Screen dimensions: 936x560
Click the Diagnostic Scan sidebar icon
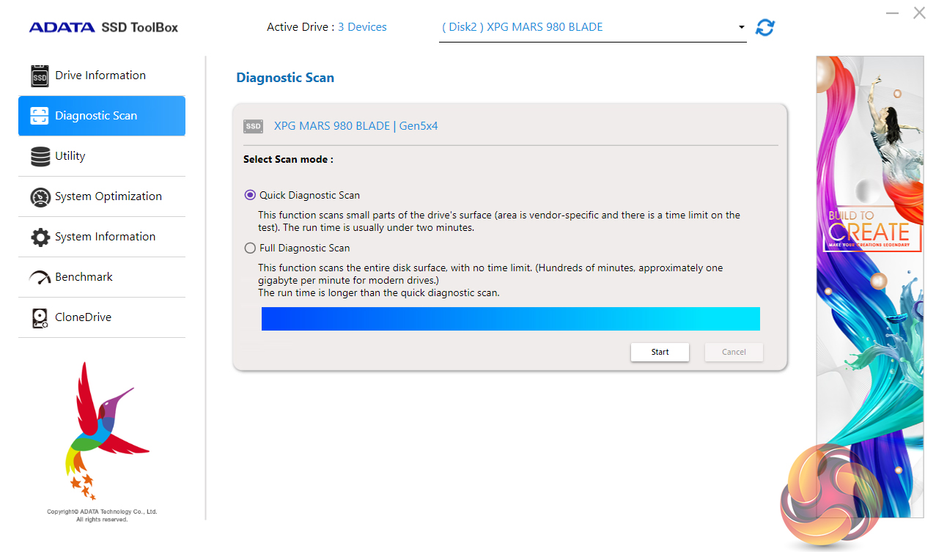(40, 116)
